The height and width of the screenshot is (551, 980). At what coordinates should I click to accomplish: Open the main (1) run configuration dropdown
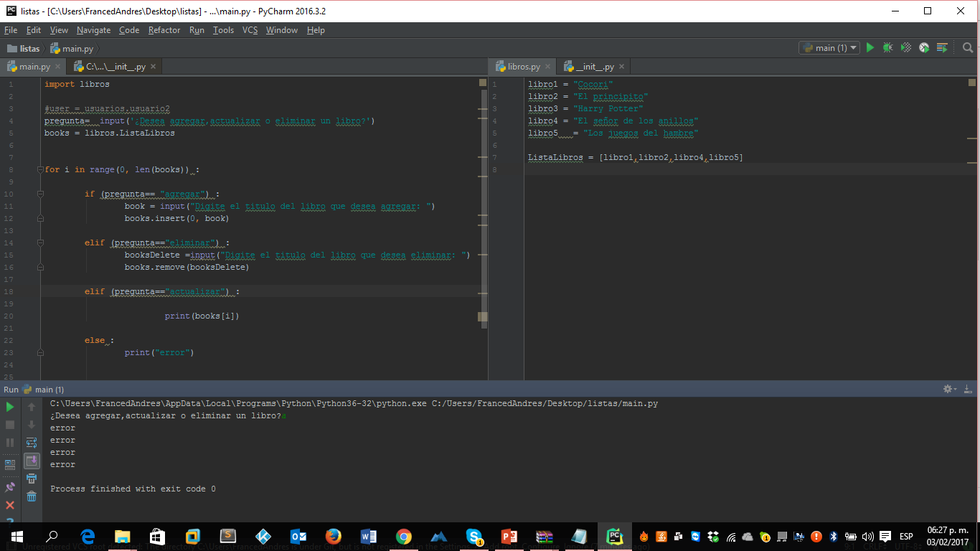[x=829, y=48]
